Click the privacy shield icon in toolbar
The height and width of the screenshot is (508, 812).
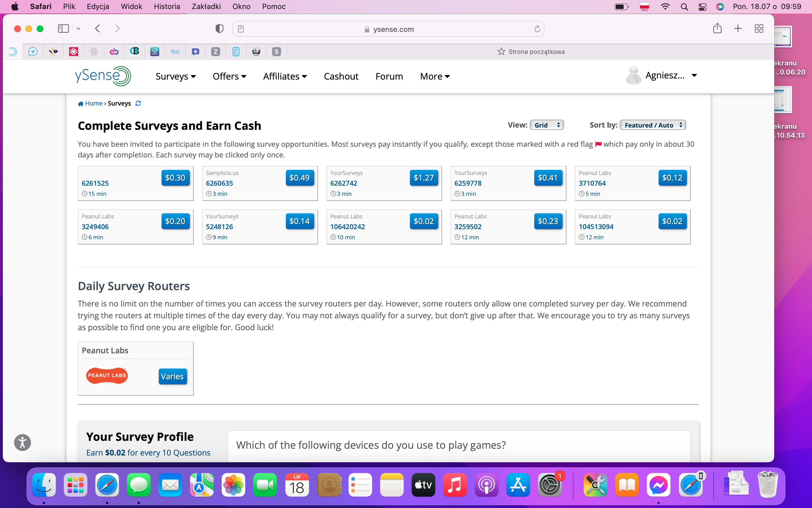pos(219,29)
